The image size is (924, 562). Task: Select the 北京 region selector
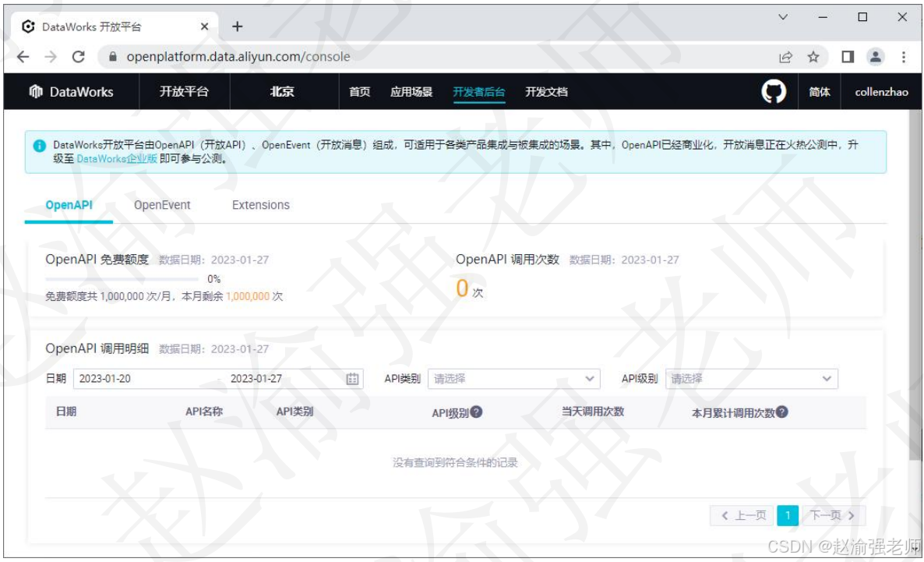pyautogui.click(x=282, y=92)
